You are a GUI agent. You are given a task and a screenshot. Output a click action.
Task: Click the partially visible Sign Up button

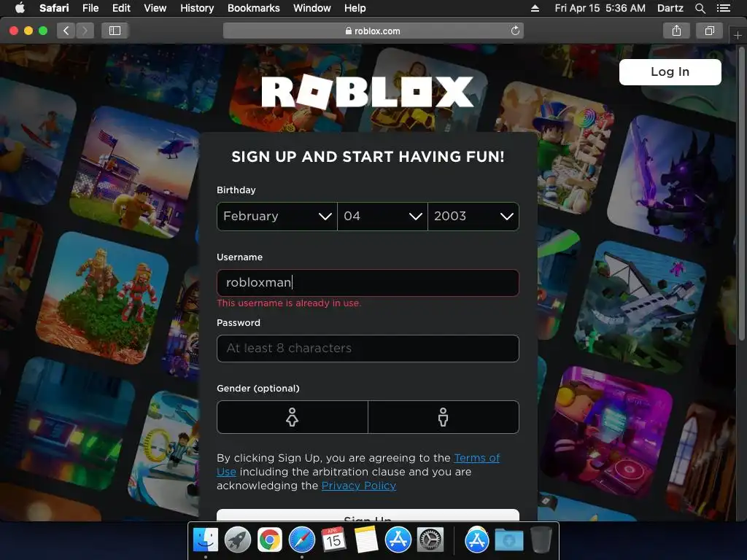point(368,516)
